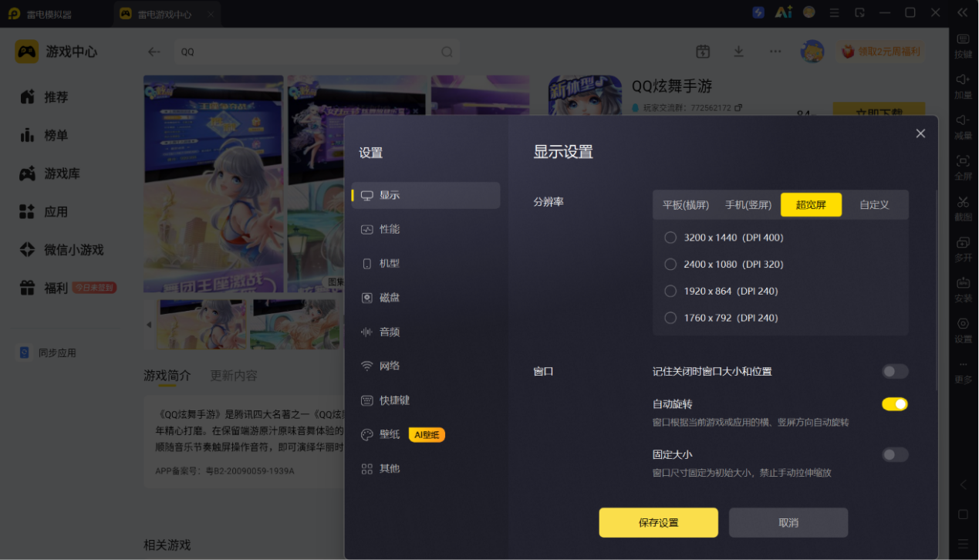Close the settings dialog with X
This screenshot has height=560, width=979.
(920, 133)
